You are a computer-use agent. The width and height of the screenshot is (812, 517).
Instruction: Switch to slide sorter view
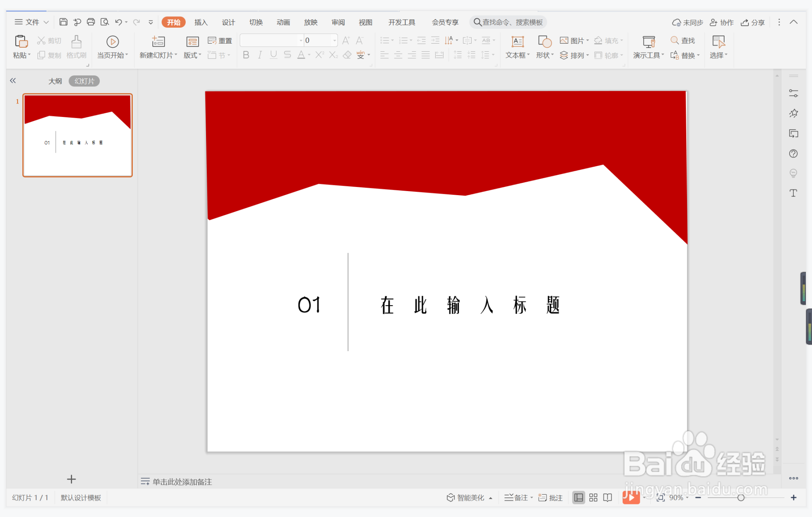pyautogui.click(x=593, y=497)
